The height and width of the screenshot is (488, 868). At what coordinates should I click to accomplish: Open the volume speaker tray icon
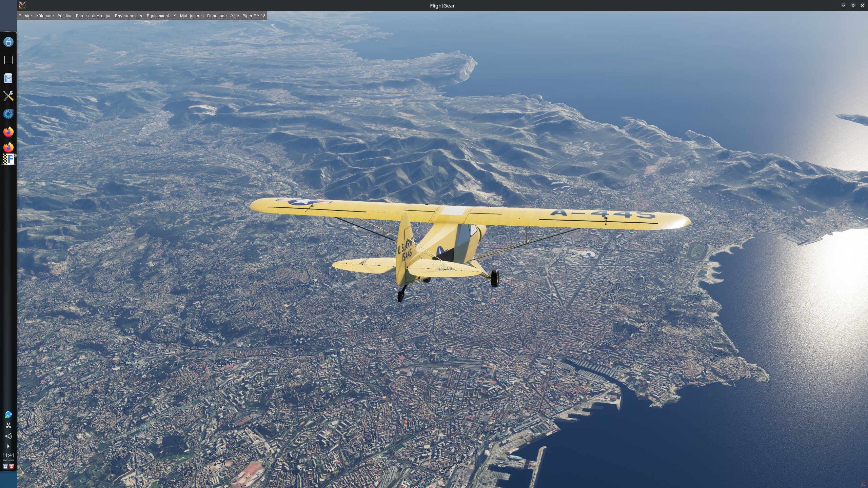(8, 436)
